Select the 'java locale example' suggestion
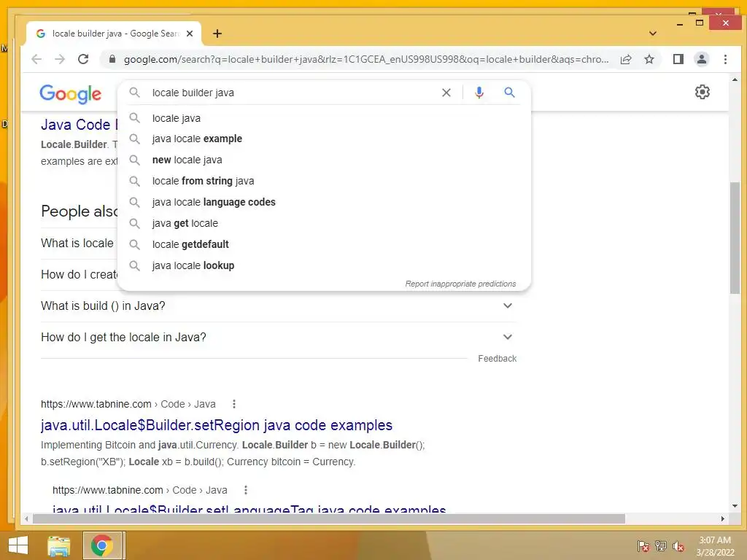 324,139
